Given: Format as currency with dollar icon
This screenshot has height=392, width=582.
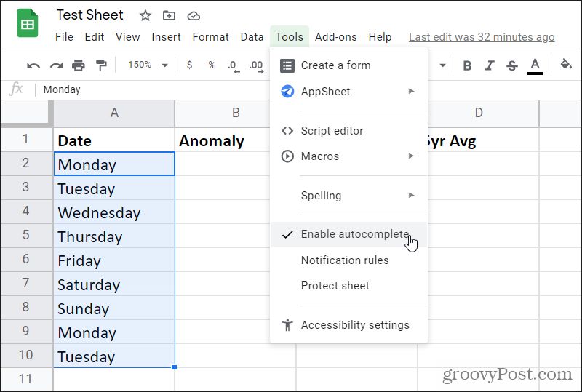Looking at the screenshot, I should click(x=189, y=65).
